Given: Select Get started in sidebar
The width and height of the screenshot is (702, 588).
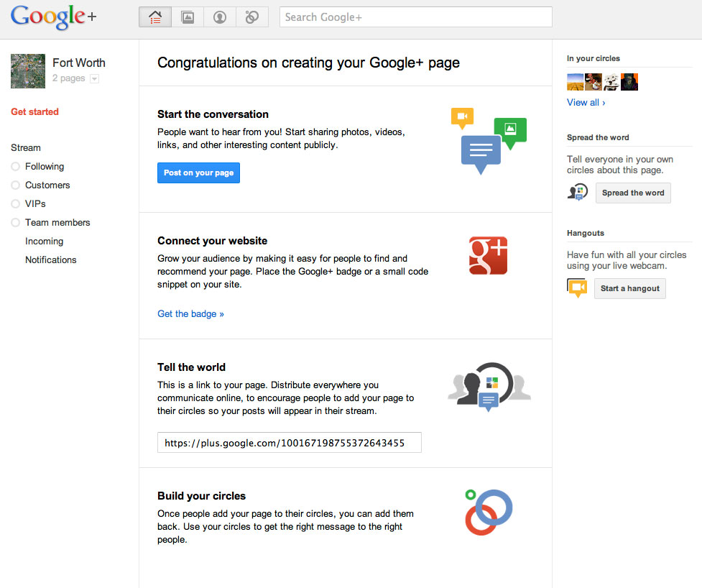Looking at the screenshot, I should [x=35, y=111].
